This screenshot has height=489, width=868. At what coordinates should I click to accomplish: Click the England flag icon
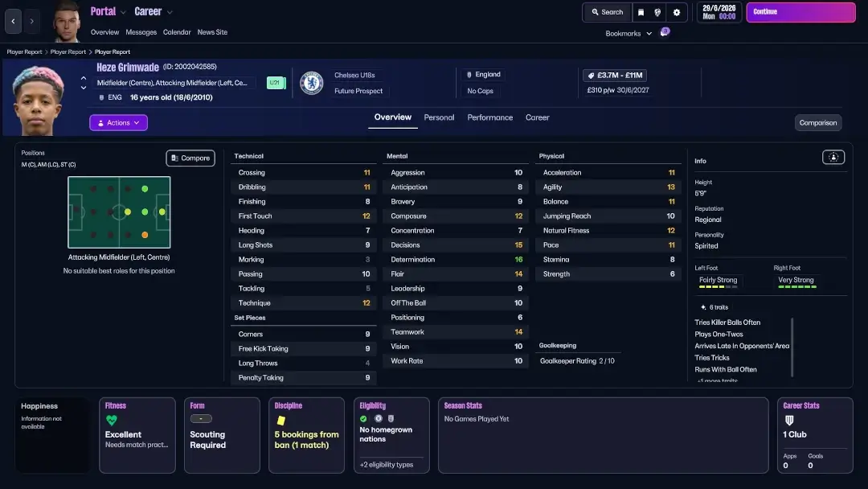tap(469, 75)
